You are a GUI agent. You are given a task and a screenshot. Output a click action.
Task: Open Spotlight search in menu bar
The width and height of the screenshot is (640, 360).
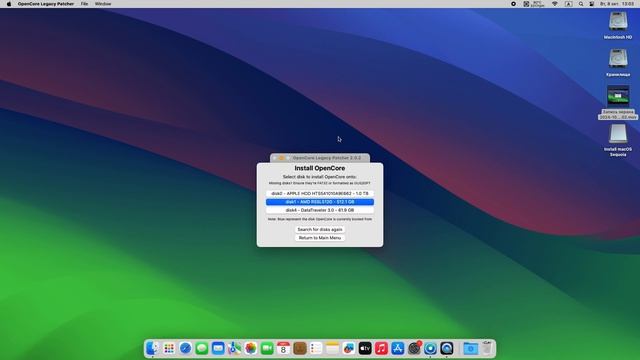pyautogui.click(x=581, y=4)
